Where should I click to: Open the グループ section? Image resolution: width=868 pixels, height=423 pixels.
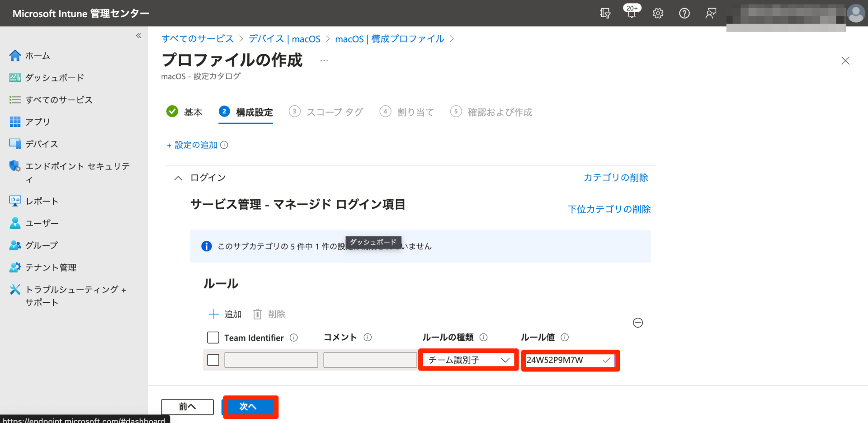tap(42, 245)
